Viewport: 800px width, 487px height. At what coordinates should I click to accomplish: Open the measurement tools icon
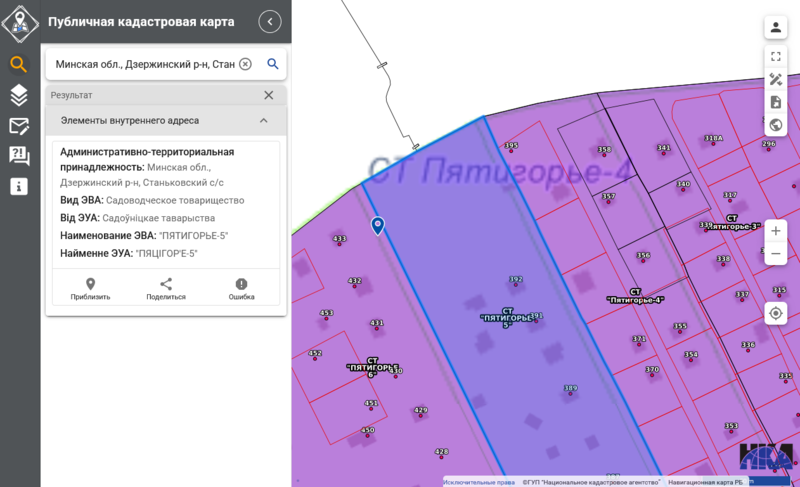click(776, 80)
